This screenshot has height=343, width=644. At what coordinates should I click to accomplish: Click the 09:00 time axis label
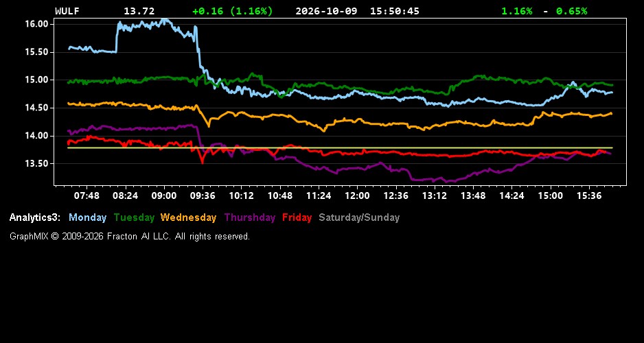pos(164,196)
